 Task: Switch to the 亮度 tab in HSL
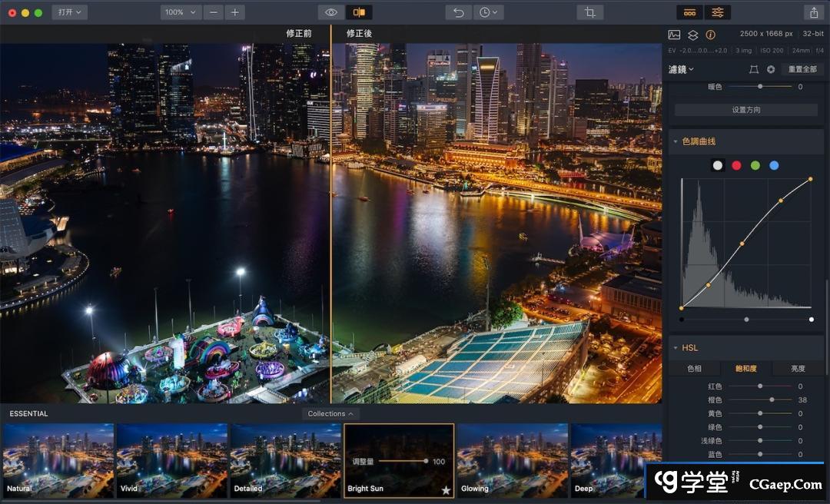click(x=798, y=369)
